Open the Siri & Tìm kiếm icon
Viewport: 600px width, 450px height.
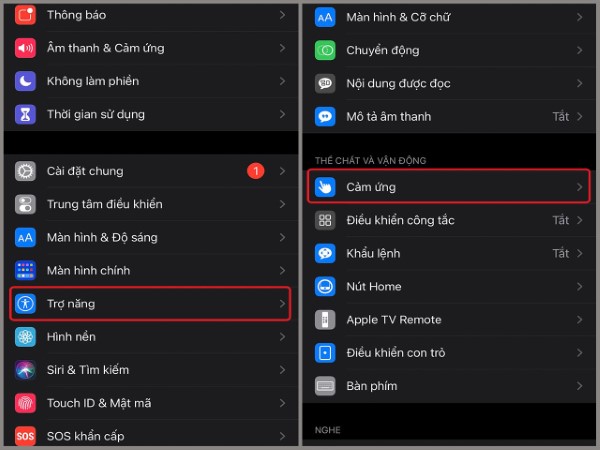[x=25, y=370]
